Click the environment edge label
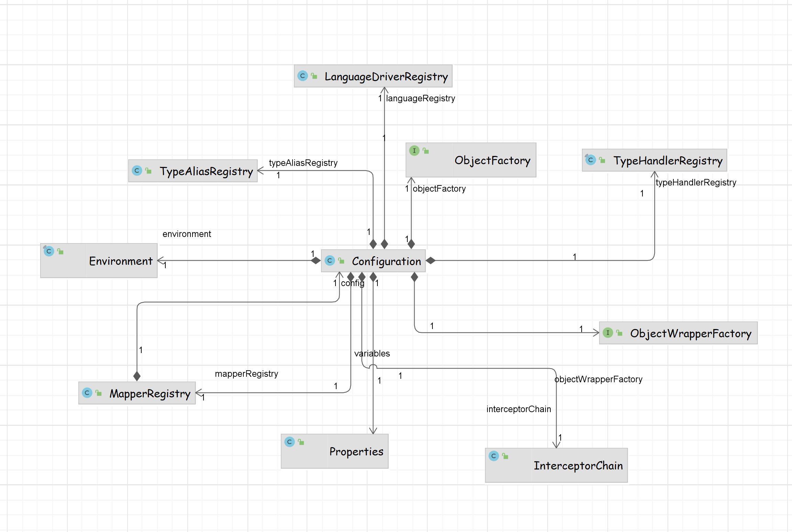Image resolution: width=792 pixels, height=532 pixels. tap(187, 234)
